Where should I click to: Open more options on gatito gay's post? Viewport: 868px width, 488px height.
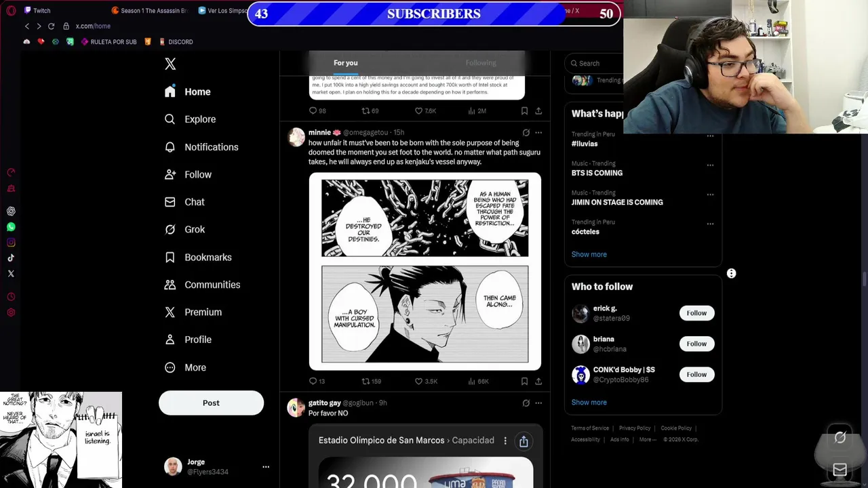tap(538, 403)
